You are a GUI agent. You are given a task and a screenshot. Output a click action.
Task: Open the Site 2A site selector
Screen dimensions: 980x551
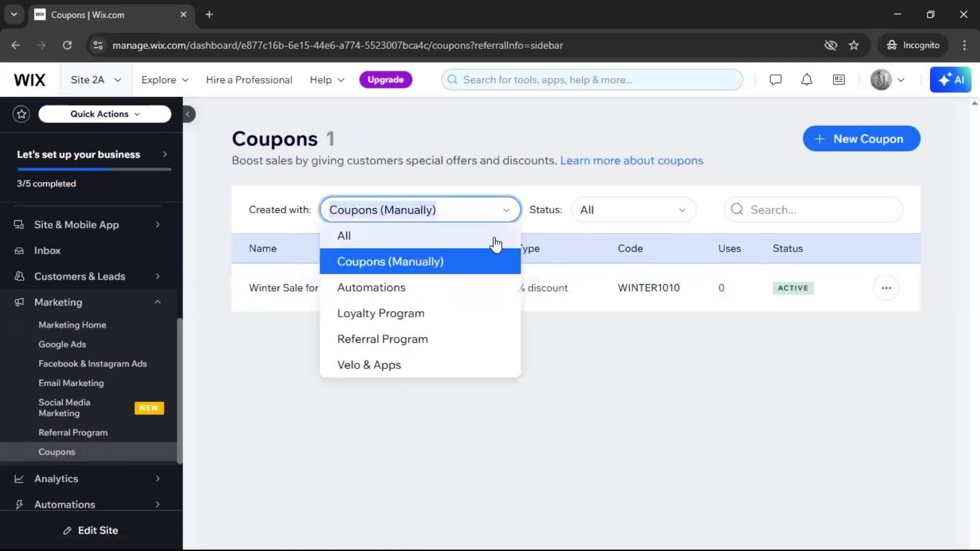coord(96,80)
